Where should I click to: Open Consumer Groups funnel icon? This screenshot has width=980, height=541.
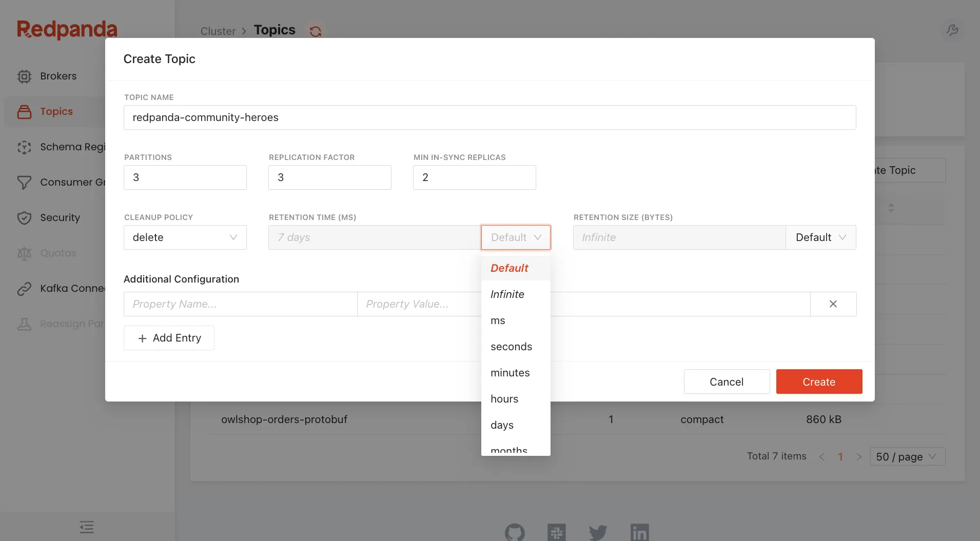coord(24,183)
